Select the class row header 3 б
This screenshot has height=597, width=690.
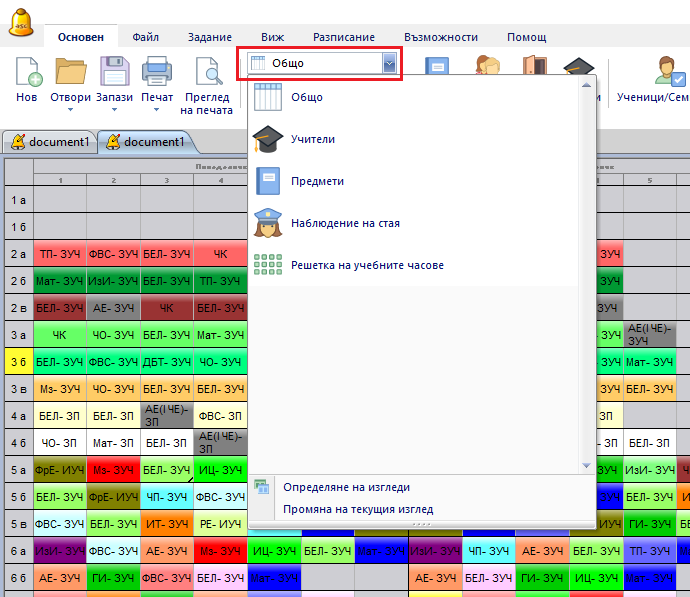pos(18,362)
